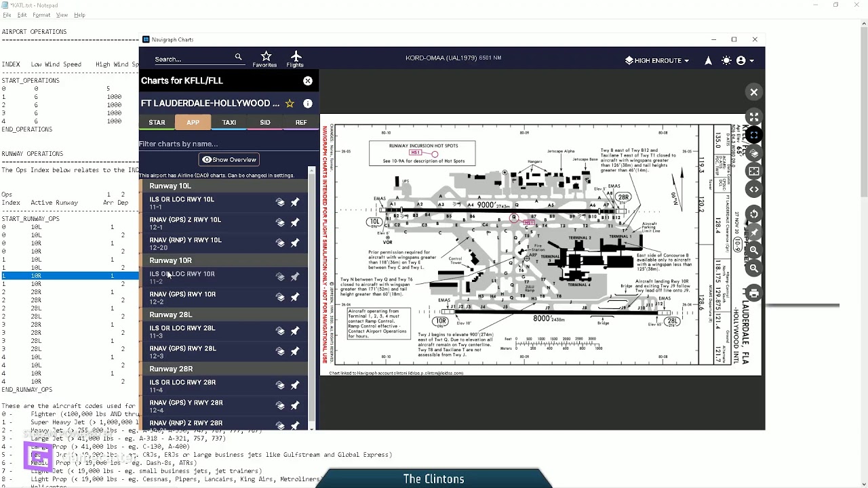Collapse the Runway 10R group header

[x=224, y=260]
